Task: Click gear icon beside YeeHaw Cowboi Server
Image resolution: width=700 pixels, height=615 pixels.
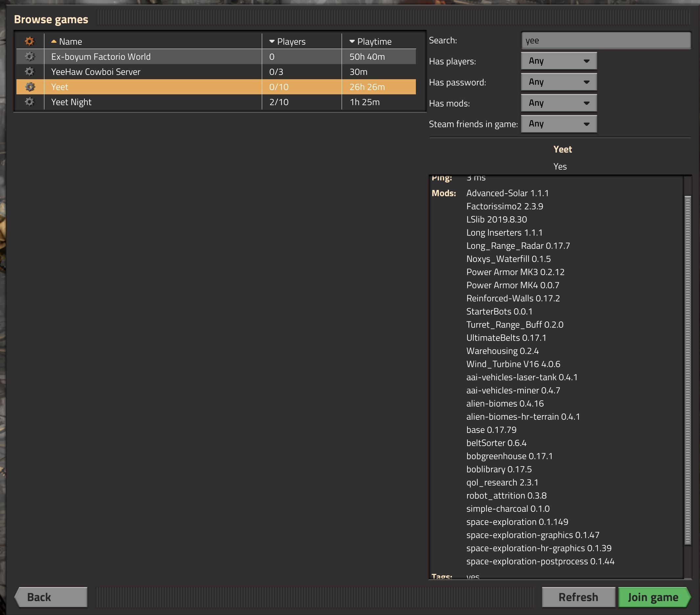Action: coord(30,72)
